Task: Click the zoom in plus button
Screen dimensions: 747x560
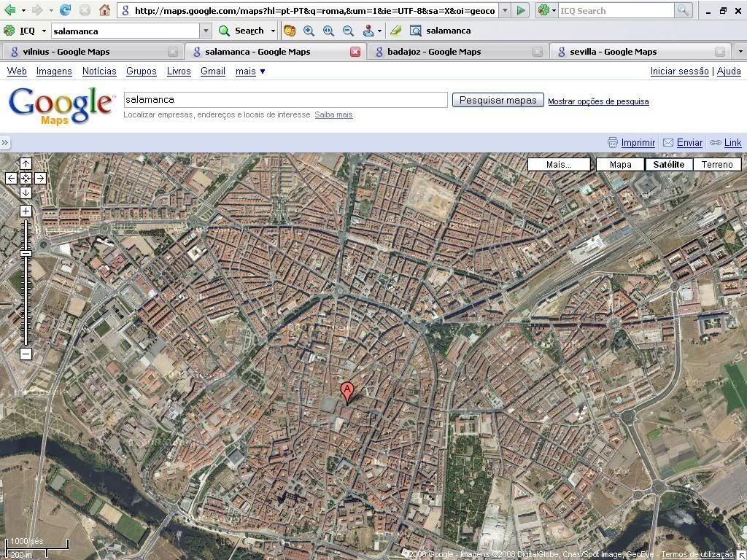Action: [26, 211]
